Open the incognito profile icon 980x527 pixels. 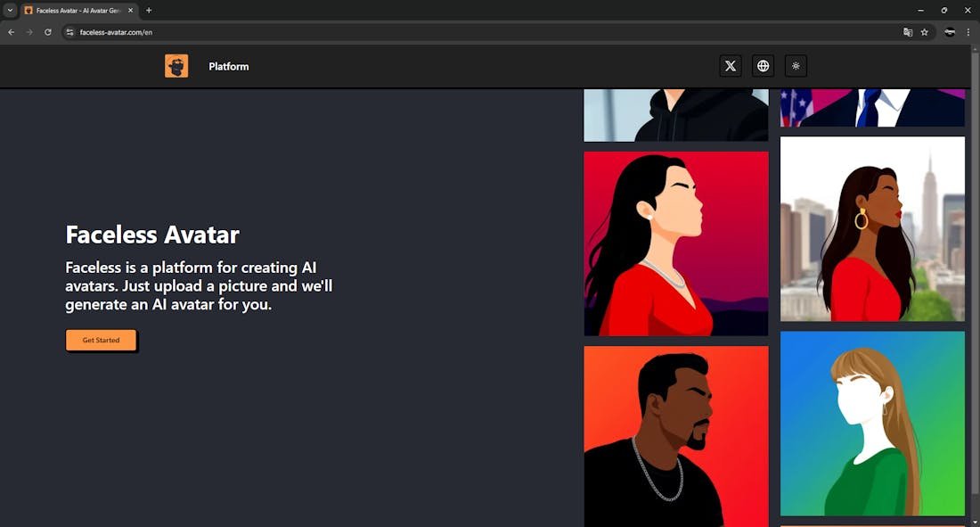[x=950, y=32]
